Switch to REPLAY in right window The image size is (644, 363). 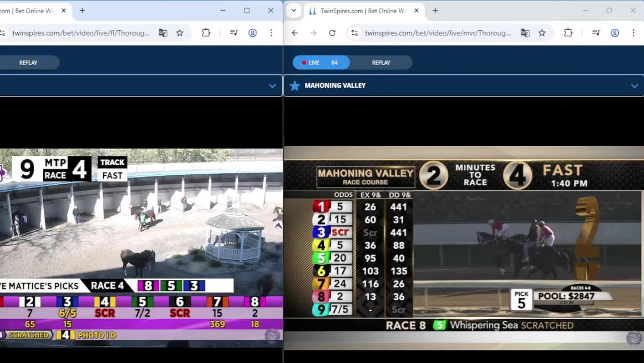(381, 63)
